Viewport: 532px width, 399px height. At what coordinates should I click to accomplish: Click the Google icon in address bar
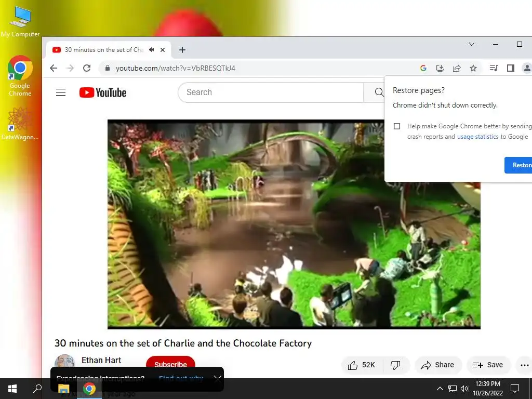(423, 68)
